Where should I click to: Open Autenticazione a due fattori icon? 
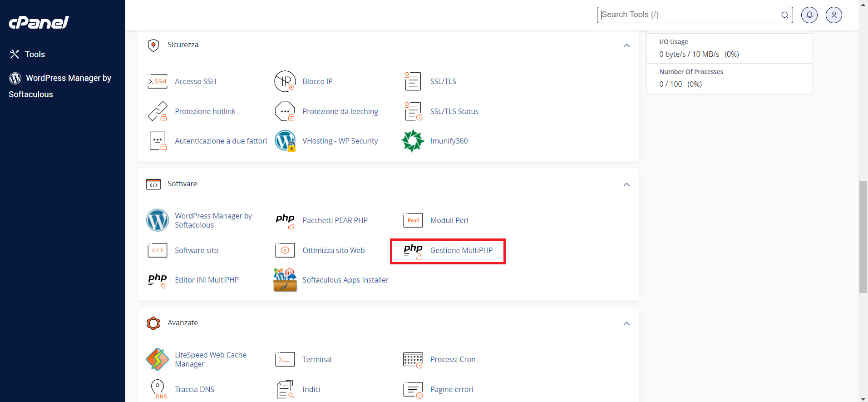(158, 141)
